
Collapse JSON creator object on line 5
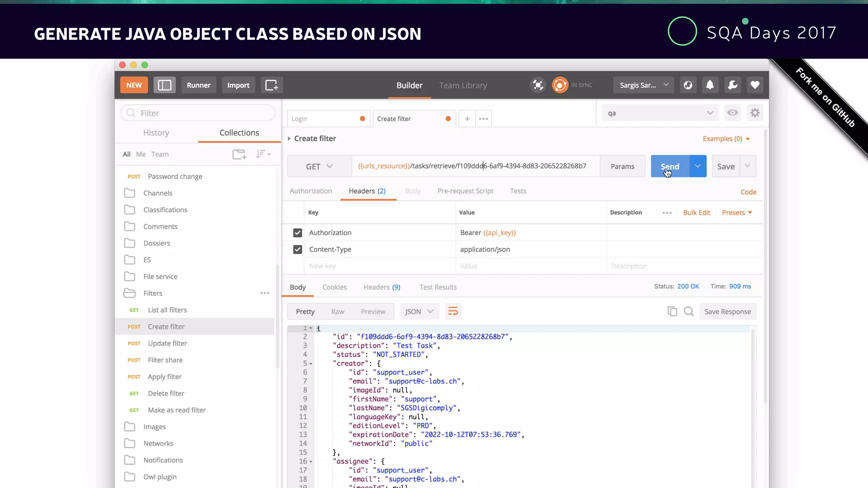(x=311, y=364)
